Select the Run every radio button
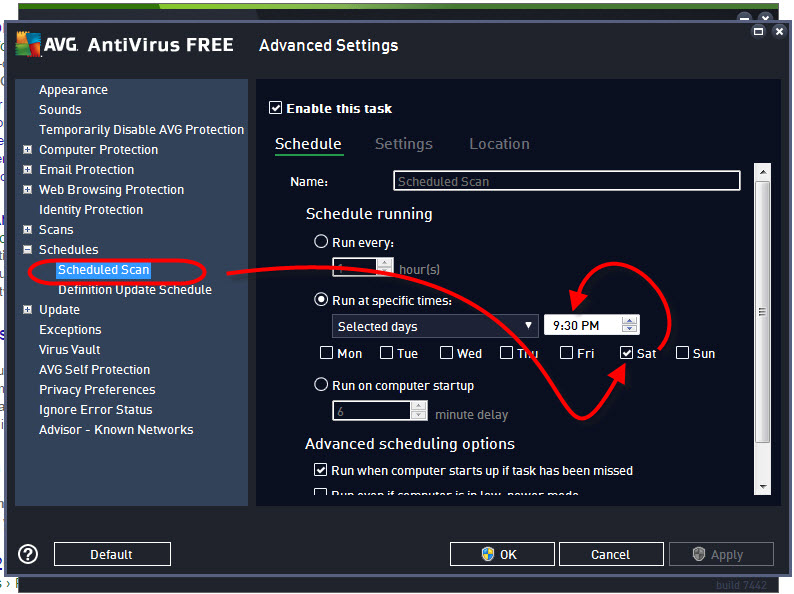 click(x=321, y=242)
